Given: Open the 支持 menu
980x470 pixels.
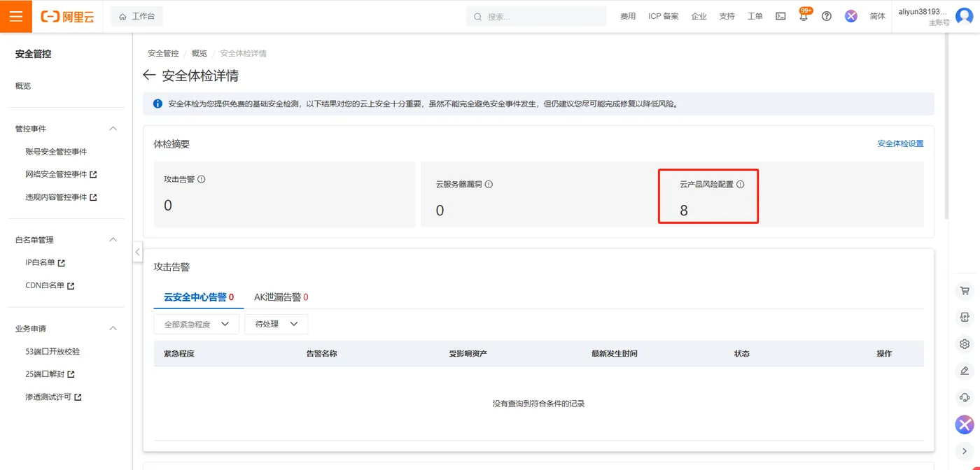Looking at the screenshot, I should 727,16.
